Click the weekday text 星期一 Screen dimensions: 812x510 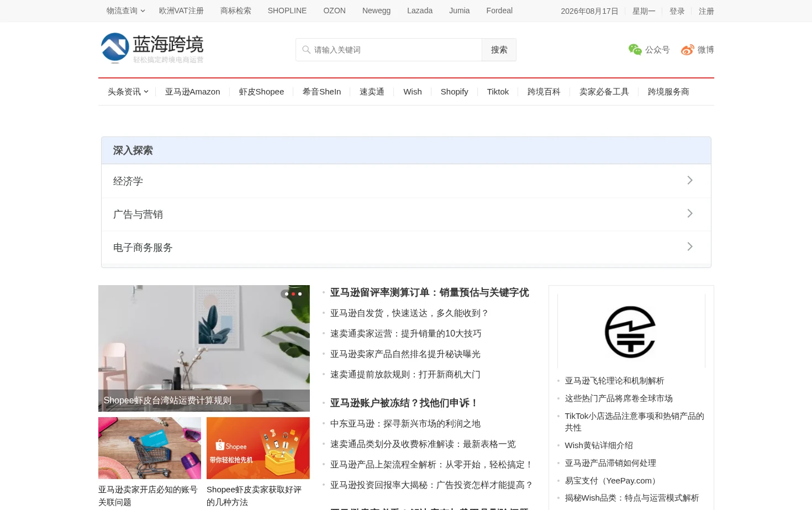[x=644, y=11]
